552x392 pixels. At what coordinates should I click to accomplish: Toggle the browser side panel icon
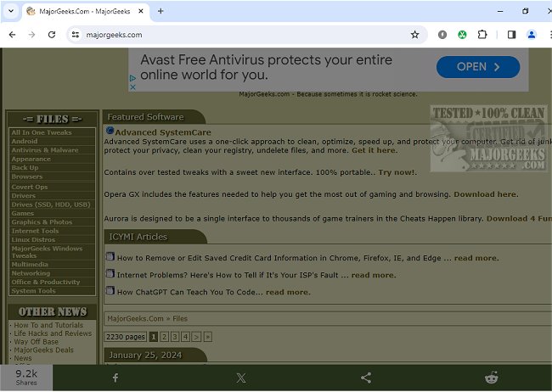pyautogui.click(x=511, y=35)
